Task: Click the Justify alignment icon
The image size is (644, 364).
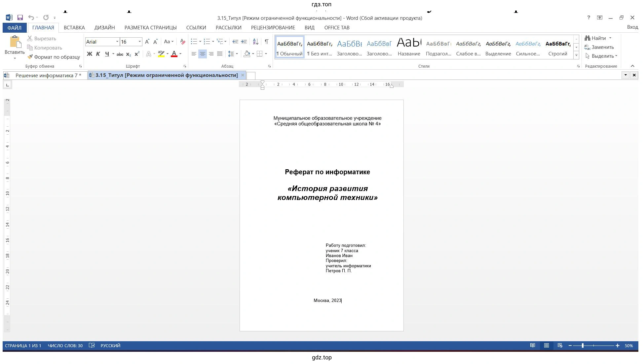Action: click(x=220, y=54)
